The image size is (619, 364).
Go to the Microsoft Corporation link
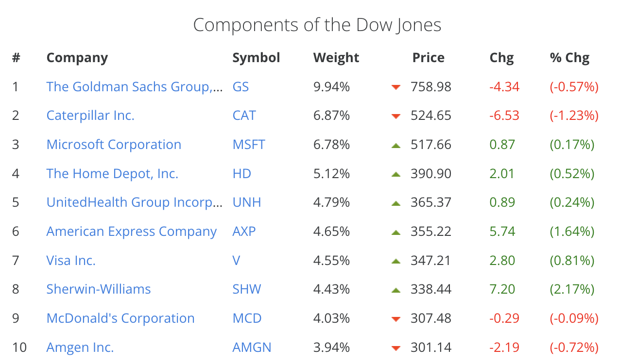[x=114, y=145]
